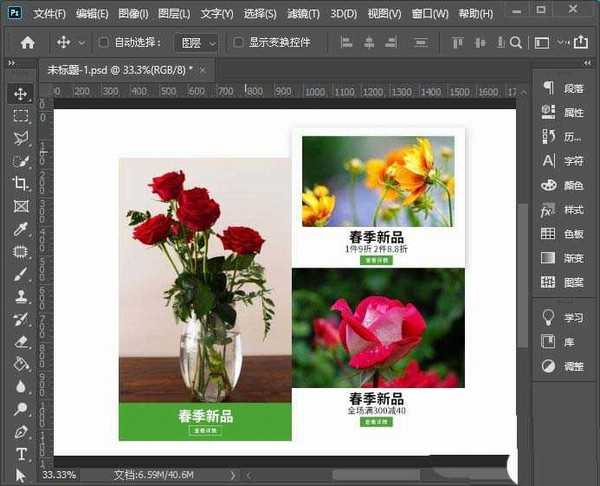Select the Move tool in the toolbox
Image resolution: width=600 pixels, height=486 pixels.
[20, 93]
